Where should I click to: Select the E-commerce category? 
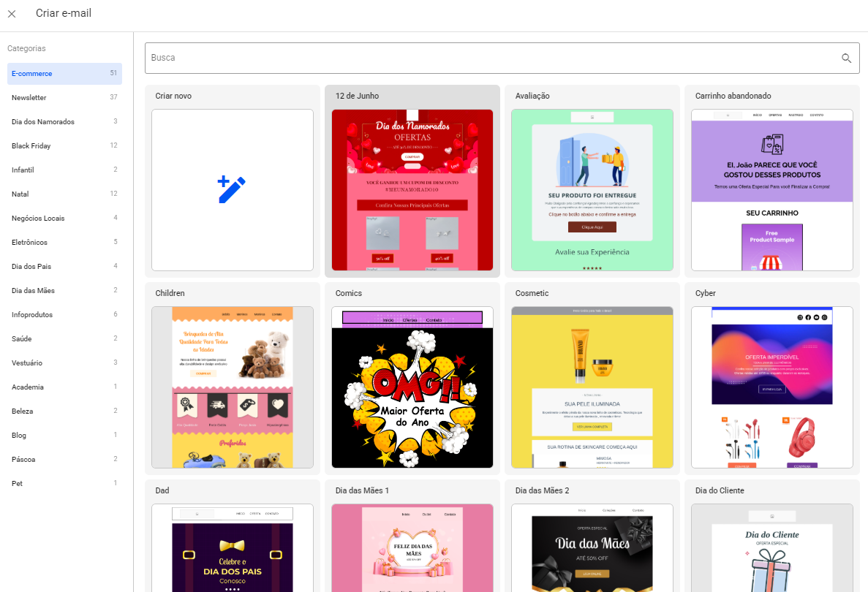[64, 74]
